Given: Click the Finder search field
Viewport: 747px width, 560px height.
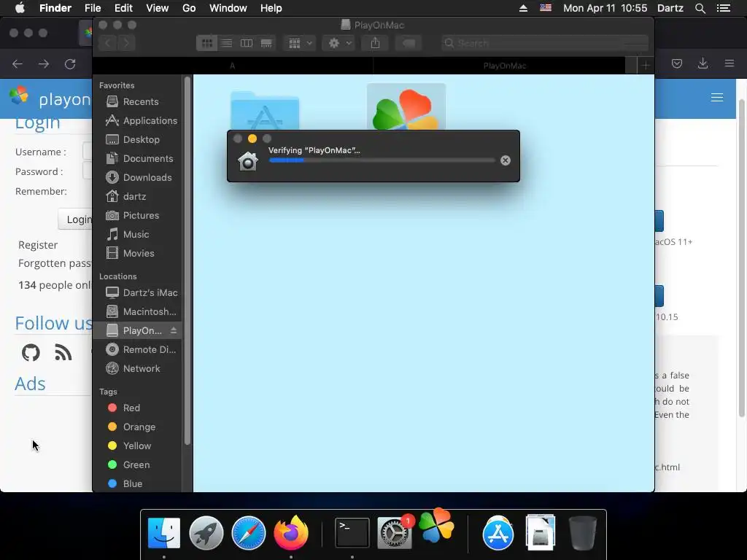Looking at the screenshot, I should [544, 43].
